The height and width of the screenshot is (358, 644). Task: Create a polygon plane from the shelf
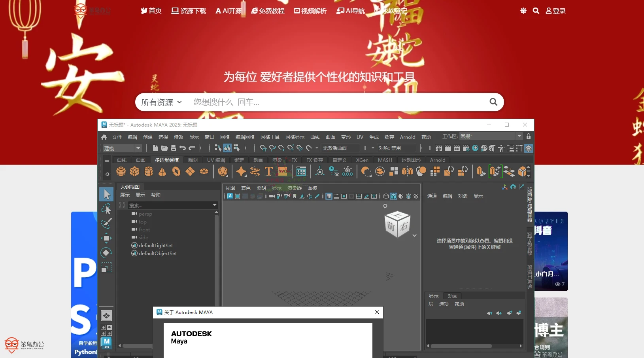(x=190, y=171)
